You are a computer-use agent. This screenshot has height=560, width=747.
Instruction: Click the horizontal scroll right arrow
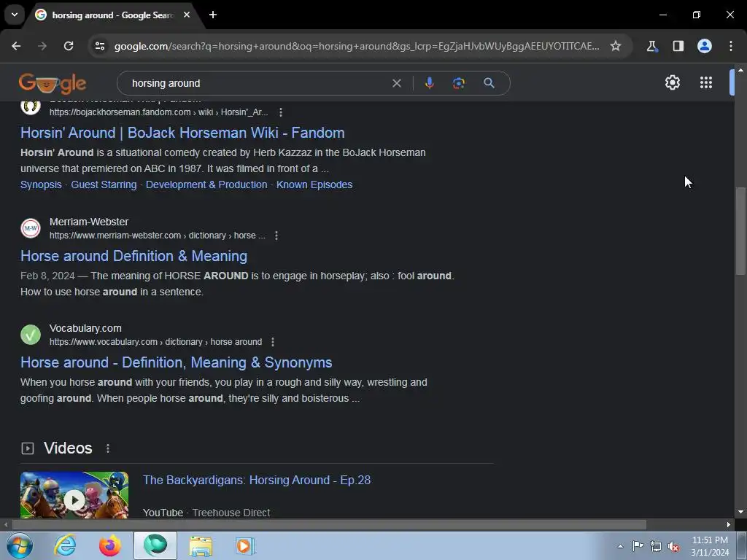(729, 524)
